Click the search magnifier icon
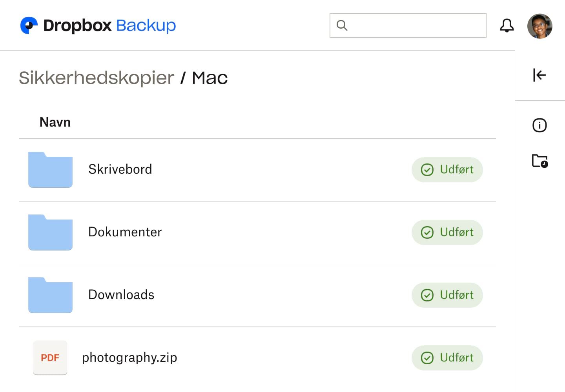This screenshot has width=565, height=392. tap(342, 25)
